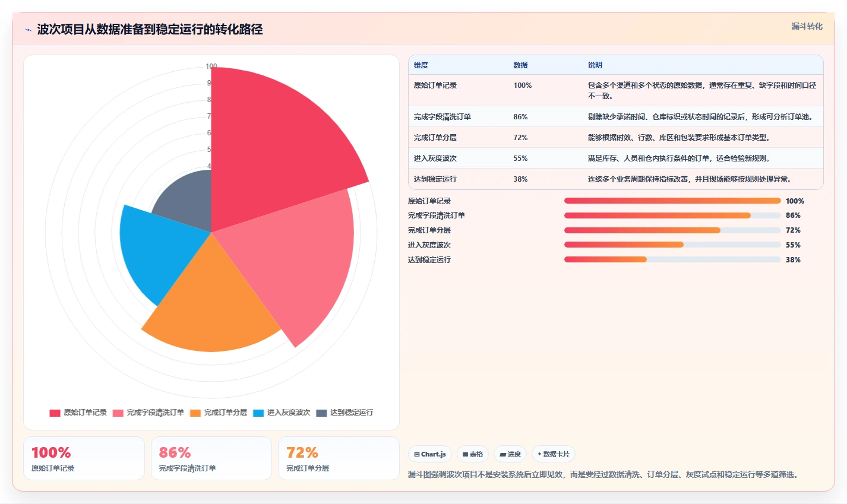The height and width of the screenshot is (504, 847).
Task: Select the 完成字段清洗订单 cell in the table
Action: point(443,117)
